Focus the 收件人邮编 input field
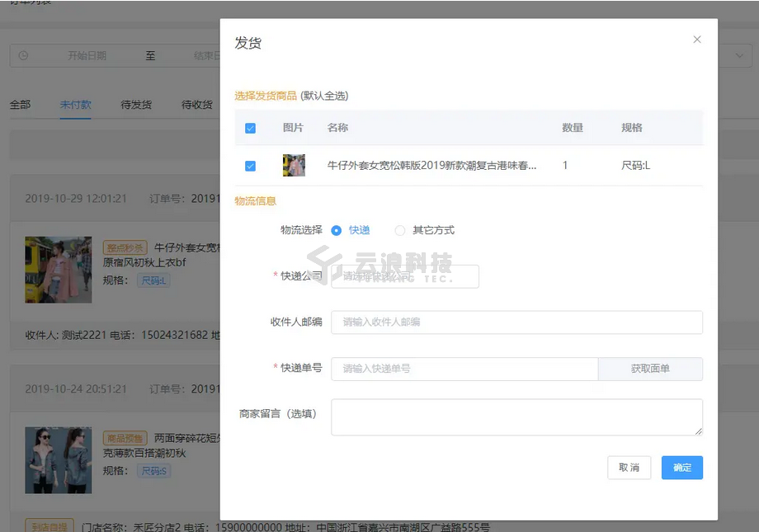The image size is (759, 532). tap(516, 322)
